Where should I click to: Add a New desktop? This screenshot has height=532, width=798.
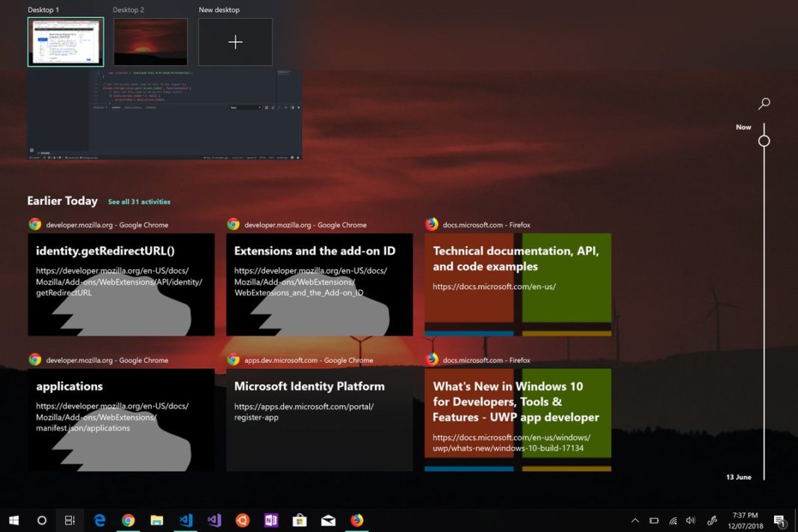point(235,42)
